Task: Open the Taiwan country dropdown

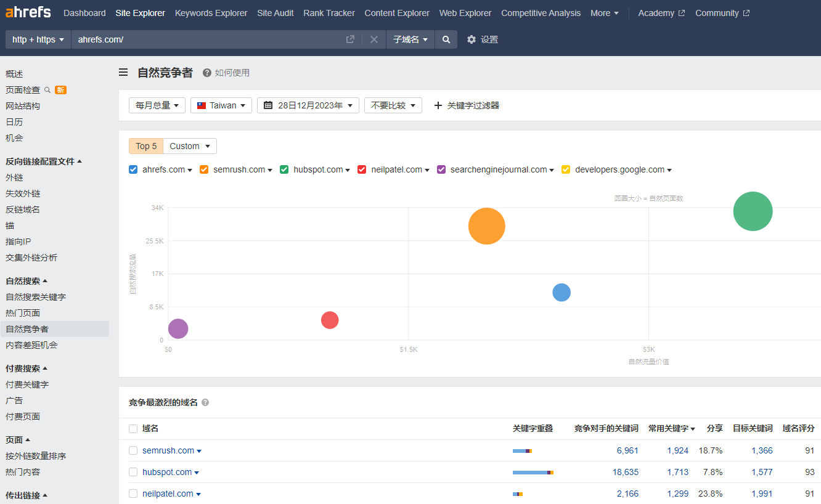Action: pos(221,105)
